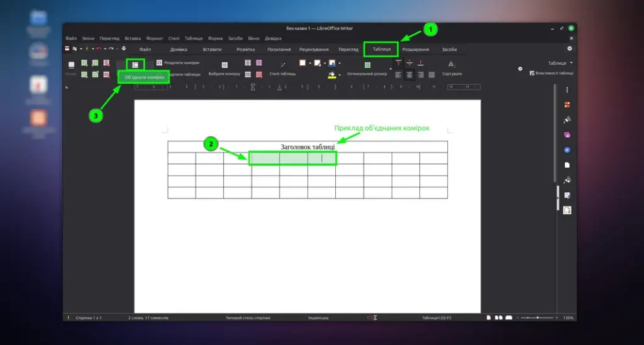Screen dimensions: 644x345
Task: Click book view icon in status bar
Action: click(x=508, y=317)
